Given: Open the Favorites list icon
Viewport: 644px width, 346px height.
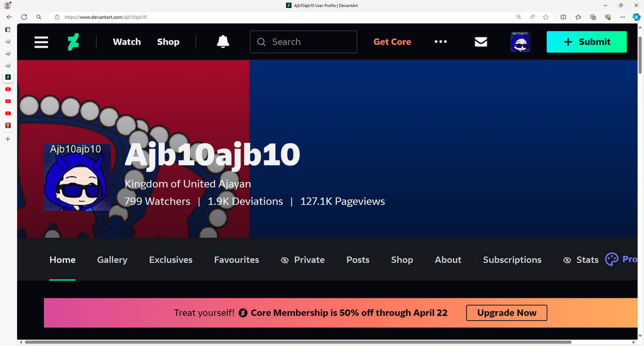Looking at the screenshot, I should click(578, 17).
